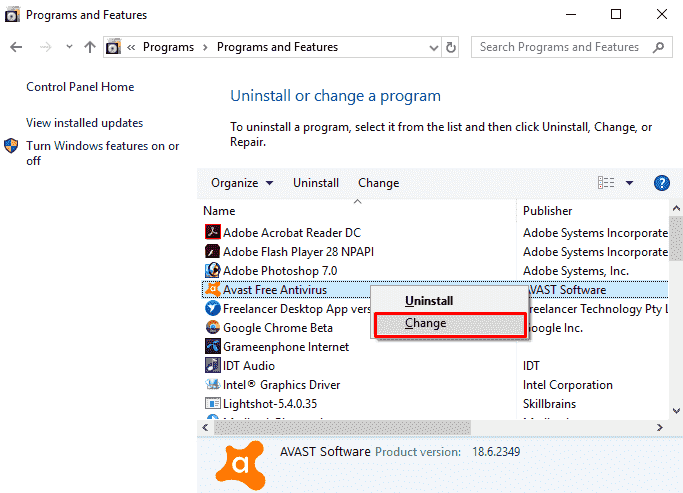Click the Programs breadcrumb
Viewport: 683px width, 493px height.
168,47
